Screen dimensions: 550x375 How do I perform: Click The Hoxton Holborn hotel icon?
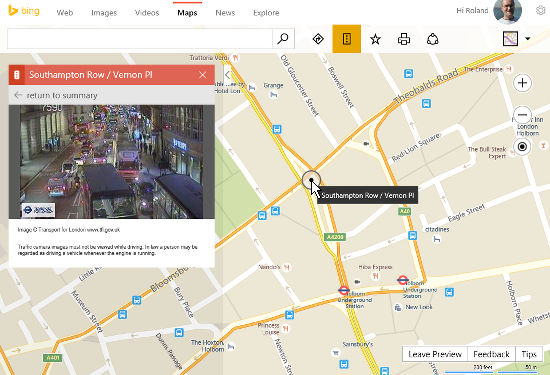coord(231,347)
